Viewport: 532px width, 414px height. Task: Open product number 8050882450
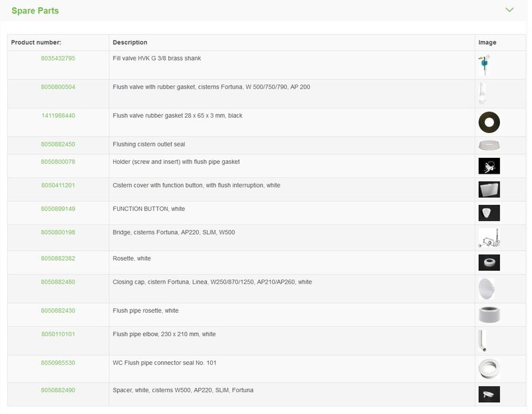58,144
